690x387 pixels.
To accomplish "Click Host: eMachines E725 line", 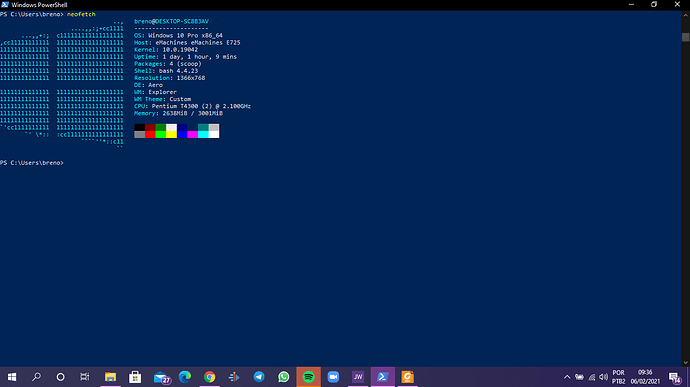I will [x=187, y=42].
